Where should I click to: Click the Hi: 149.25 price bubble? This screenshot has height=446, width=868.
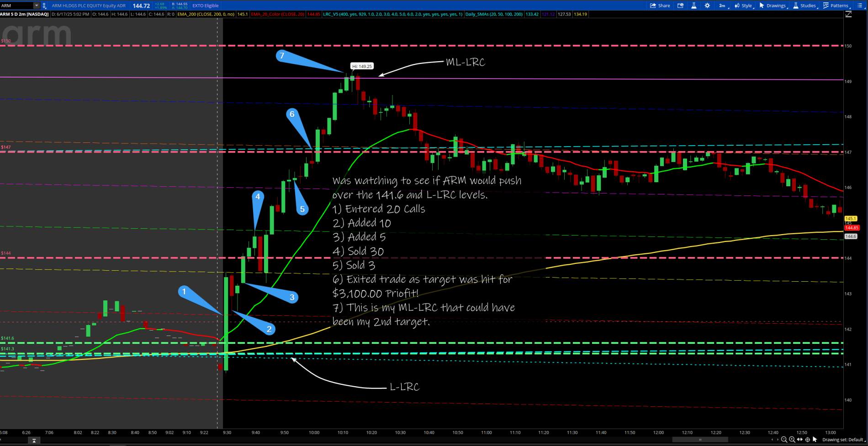[x=362, y=66]
